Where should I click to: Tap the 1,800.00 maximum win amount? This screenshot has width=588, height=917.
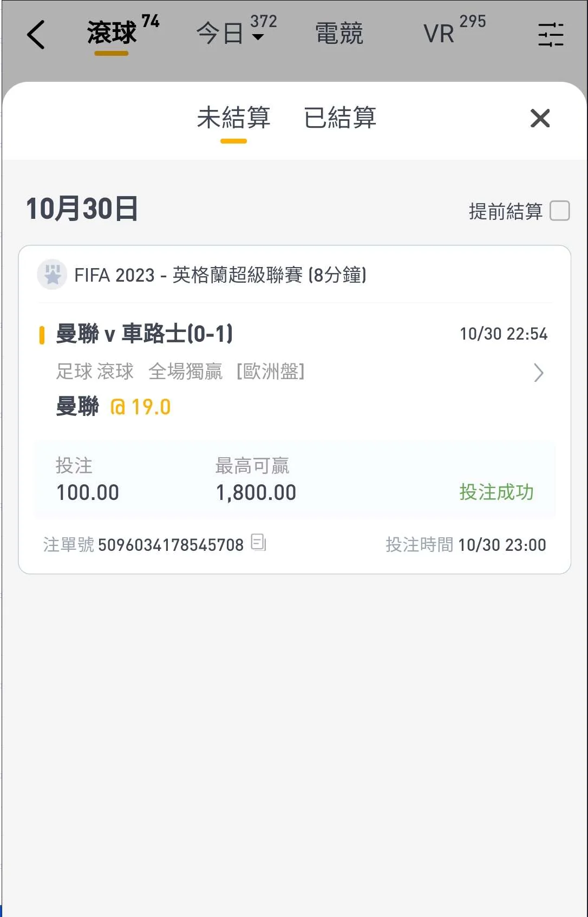coord(256,492)
